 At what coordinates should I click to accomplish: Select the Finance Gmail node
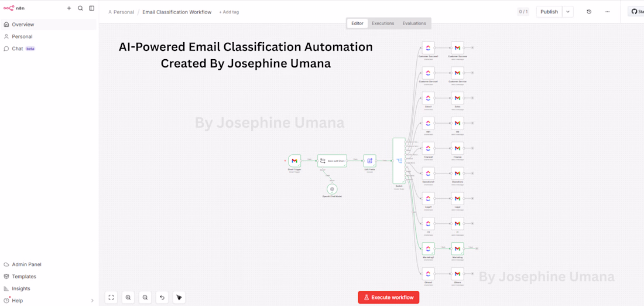[x=458, y=148]
